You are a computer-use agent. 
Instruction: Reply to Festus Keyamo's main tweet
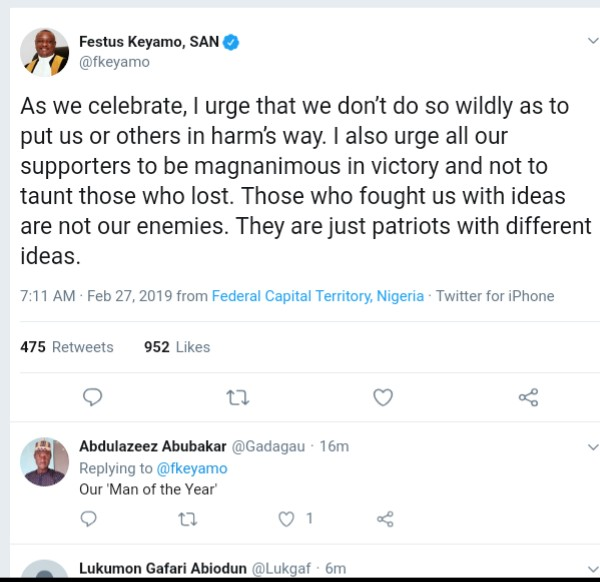(x=91, y=397)
